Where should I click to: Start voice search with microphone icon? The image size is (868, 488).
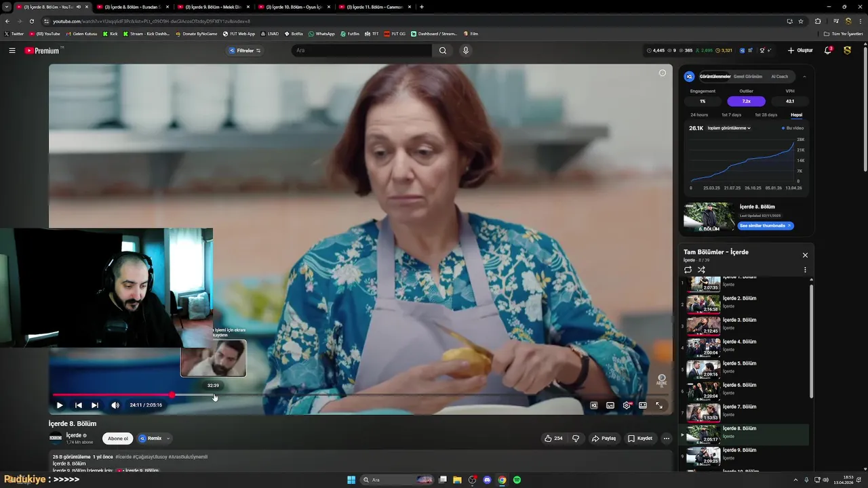(x=465, y=50)
